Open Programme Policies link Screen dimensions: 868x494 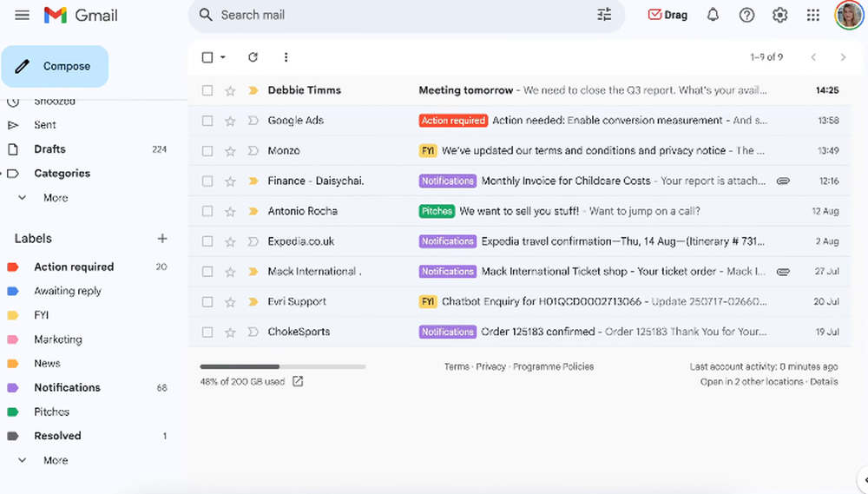pyautogui.click(x=553, y=366)
